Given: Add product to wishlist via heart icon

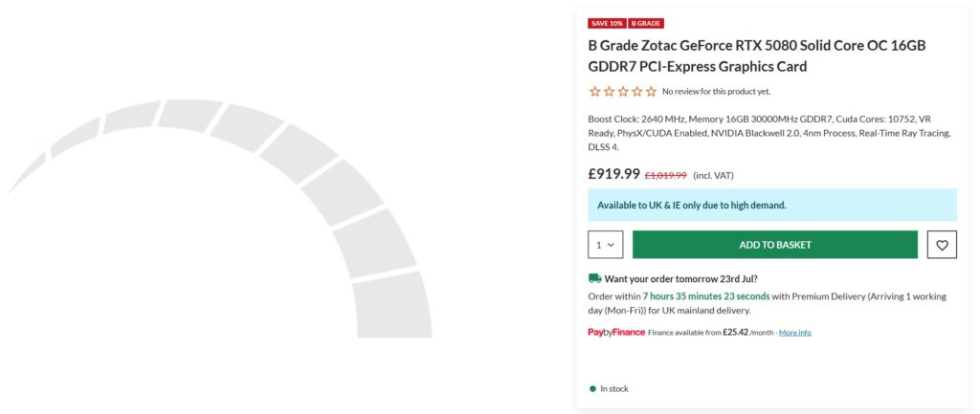Looking at the screenshot, I should (x=942, y=245).
